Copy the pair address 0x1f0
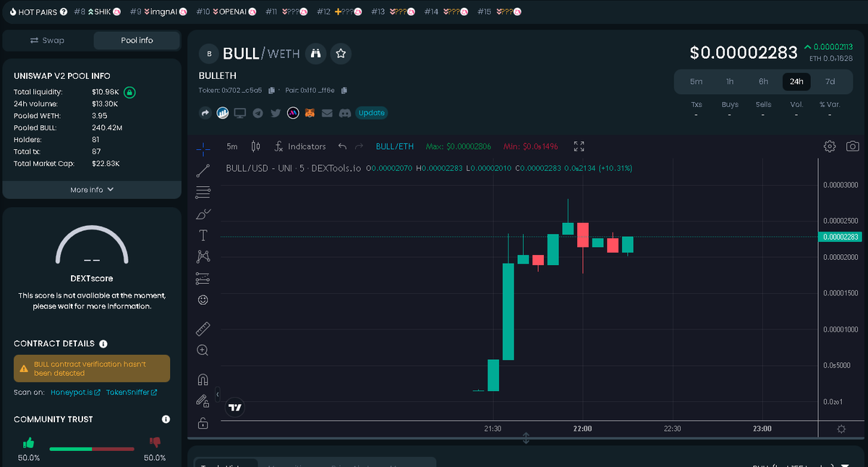This screenshot has height=467, width=868. coord(344,91)
